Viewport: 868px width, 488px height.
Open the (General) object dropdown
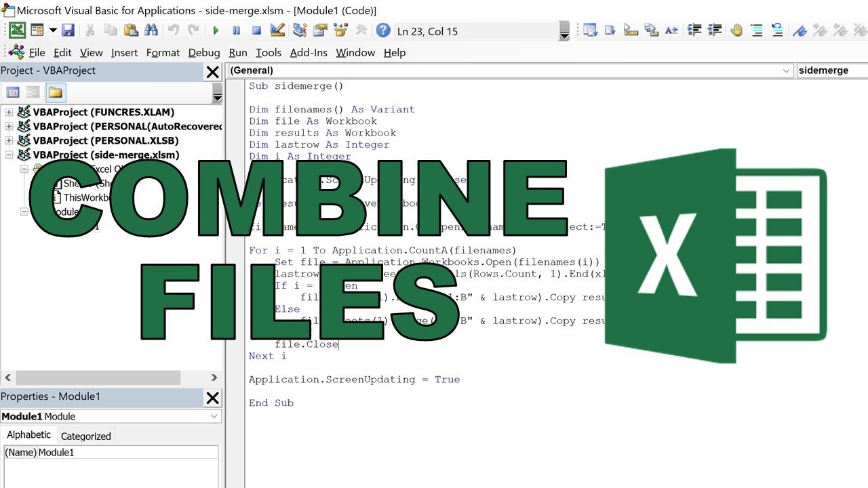(x=787, y=70)
